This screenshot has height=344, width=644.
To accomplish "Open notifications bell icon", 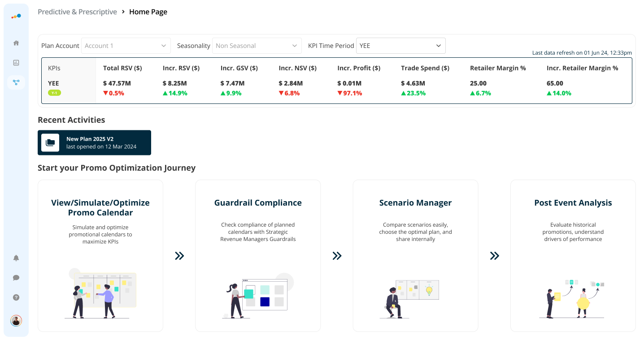I will [16, 258].
